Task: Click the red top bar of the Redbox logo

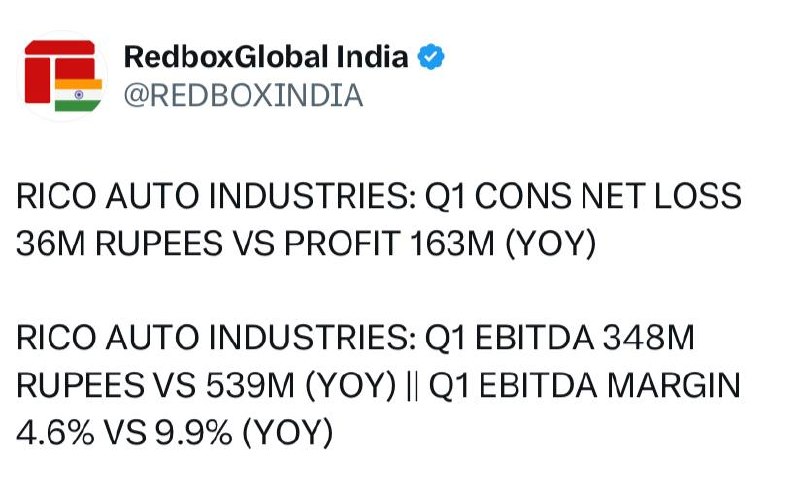Action: 60,47
